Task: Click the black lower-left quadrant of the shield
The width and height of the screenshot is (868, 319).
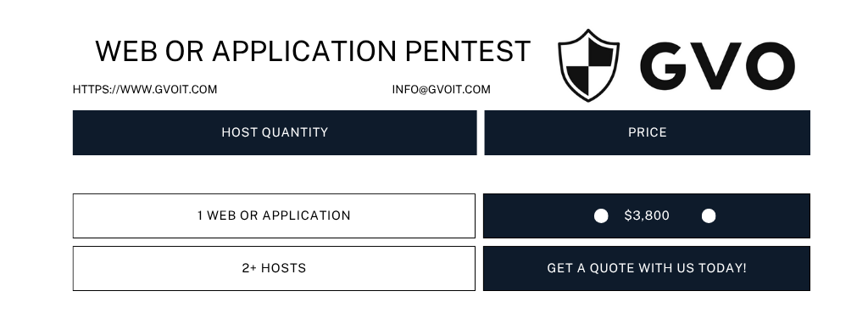Action: (x=577, y=79)
